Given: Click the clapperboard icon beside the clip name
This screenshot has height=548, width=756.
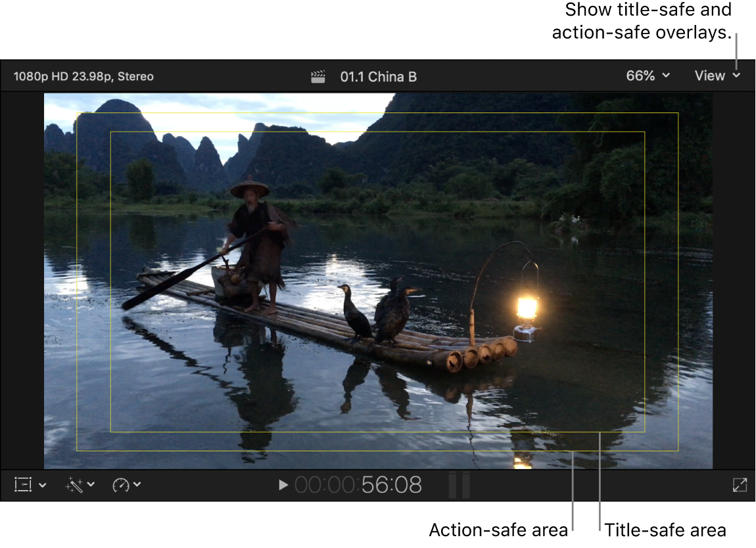Looking at the screenshot, I should pos(318,76).
